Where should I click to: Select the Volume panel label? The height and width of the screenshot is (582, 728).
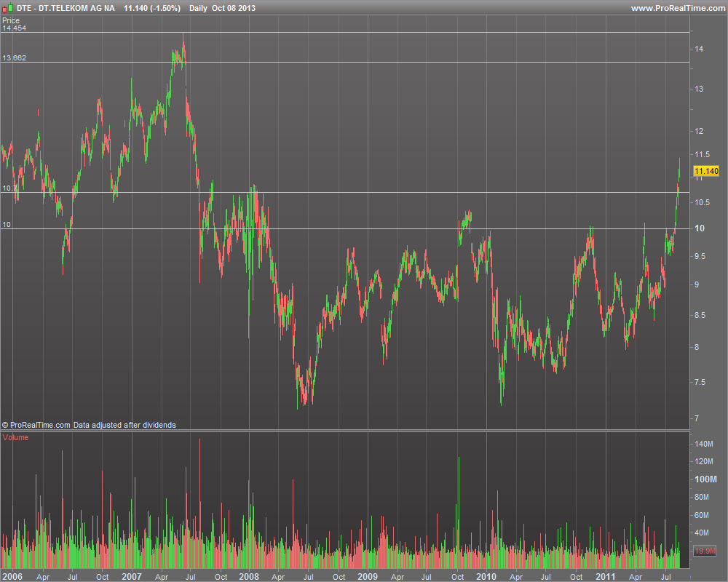15,437
